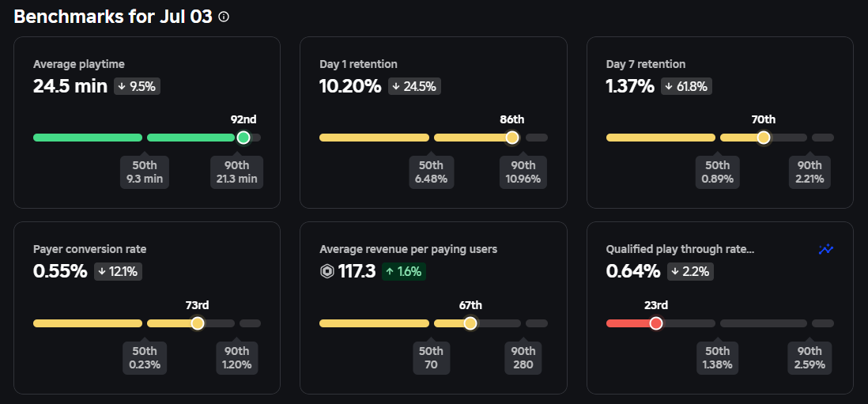The image size is (868, 404).
Task: Click the 90th 280 revenue benchmark label
Action: 523,358
